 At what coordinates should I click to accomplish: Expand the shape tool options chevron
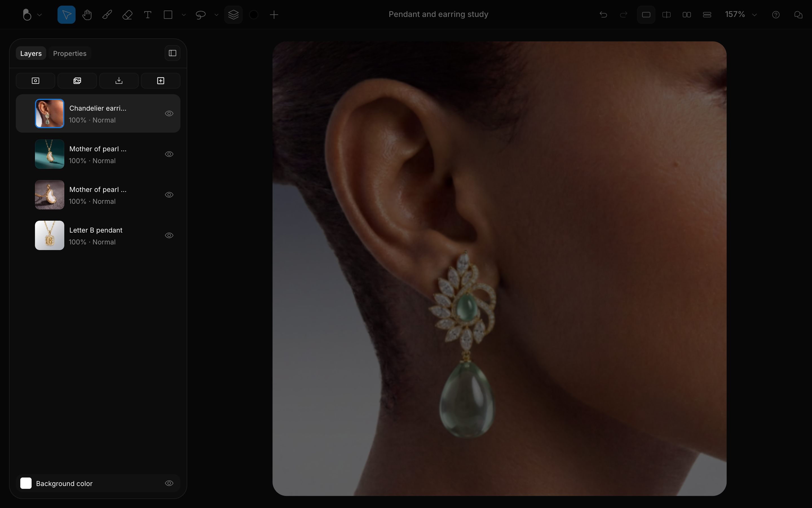point(184,15)
